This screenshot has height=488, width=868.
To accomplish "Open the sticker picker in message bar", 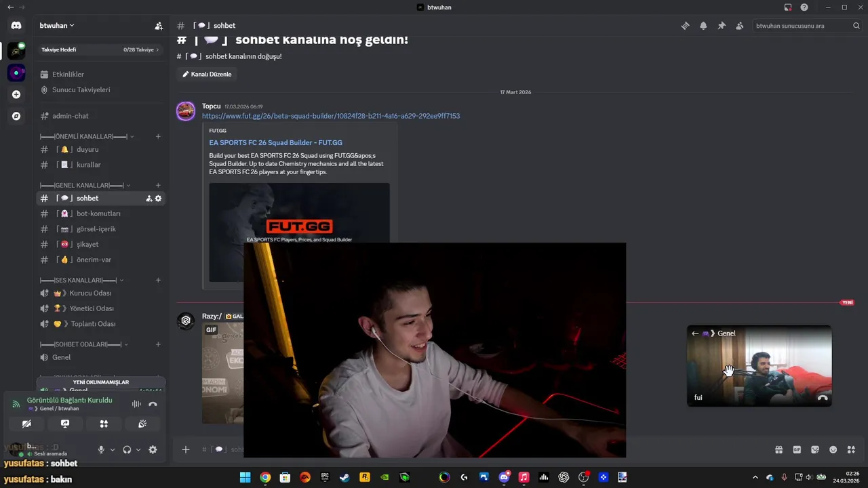I will coord(815,449).
